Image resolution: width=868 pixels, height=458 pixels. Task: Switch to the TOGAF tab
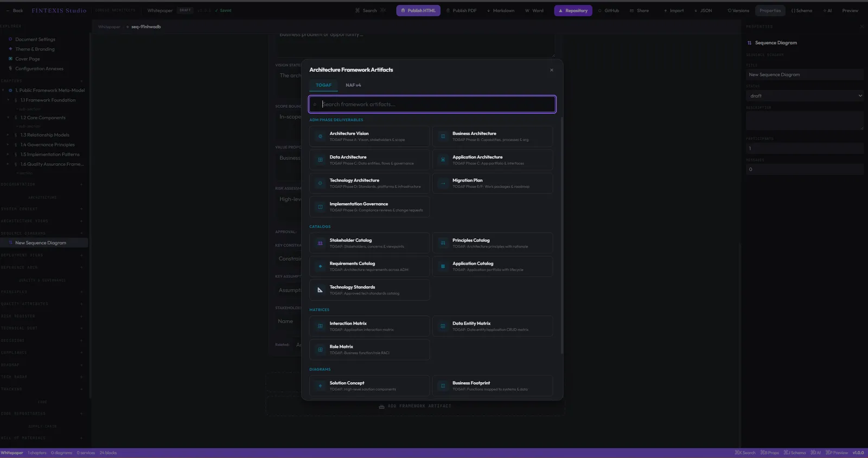323,85
